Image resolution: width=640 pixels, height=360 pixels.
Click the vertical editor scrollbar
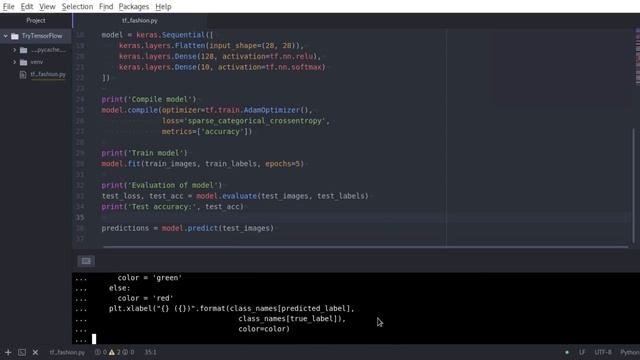(633, 186)
